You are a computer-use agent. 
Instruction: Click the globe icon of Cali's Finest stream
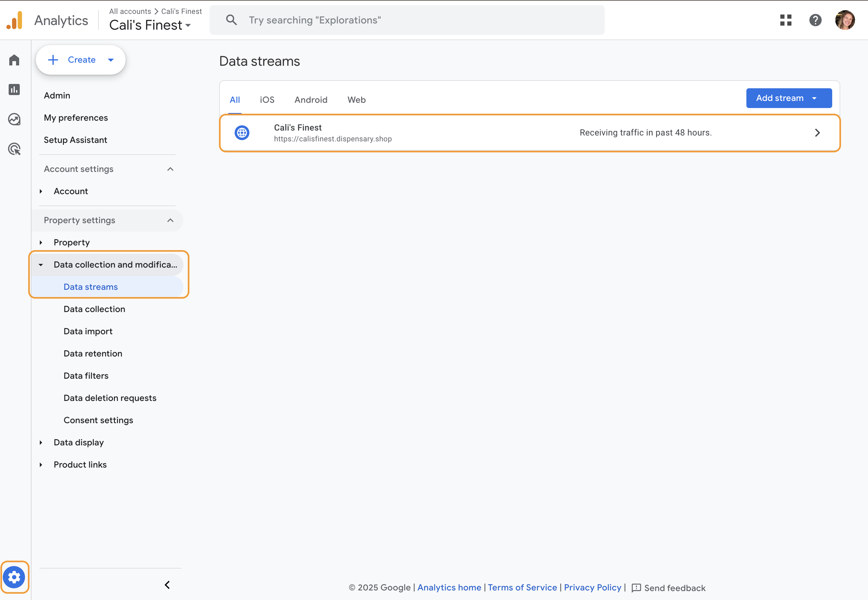pyautogui.click(x=242, y=133)
